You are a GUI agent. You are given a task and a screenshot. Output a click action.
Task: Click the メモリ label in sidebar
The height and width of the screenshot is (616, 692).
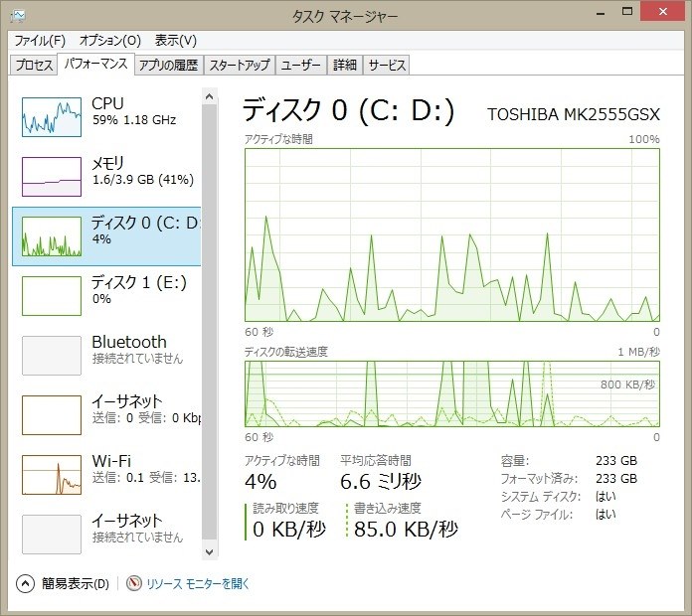click(x=108, y=163)
